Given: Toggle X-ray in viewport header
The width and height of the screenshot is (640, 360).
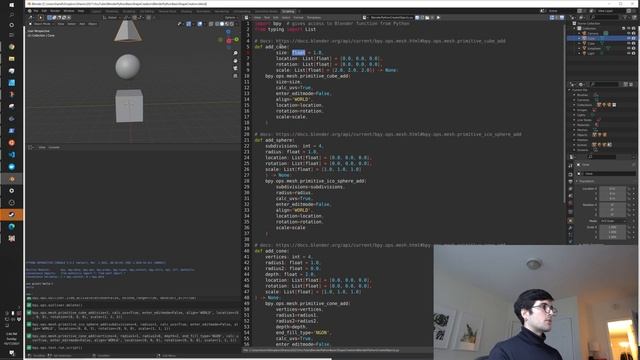Looking at the screenshot, I should (211, 24).
